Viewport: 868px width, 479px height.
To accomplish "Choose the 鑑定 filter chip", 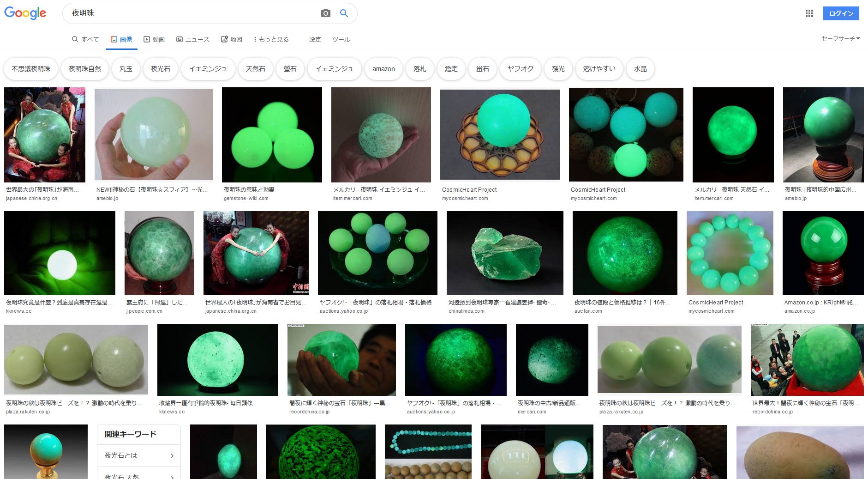I will [451, 69].
